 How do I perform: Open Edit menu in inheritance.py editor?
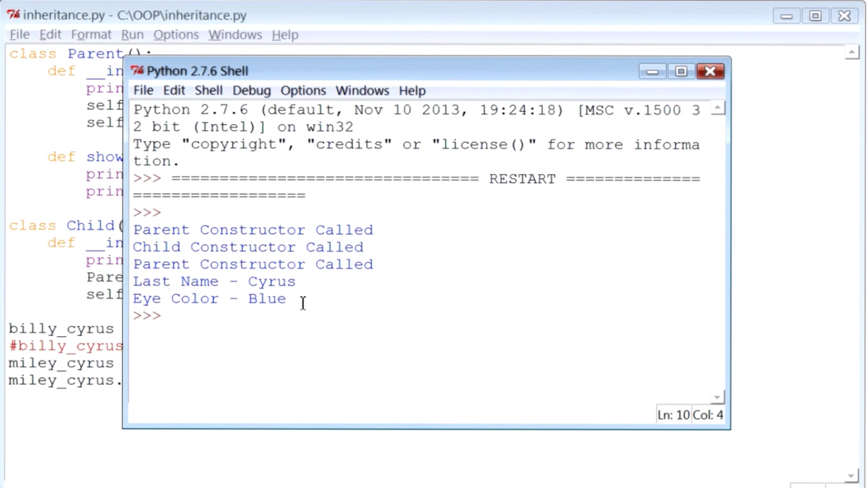tap(50, 35)
